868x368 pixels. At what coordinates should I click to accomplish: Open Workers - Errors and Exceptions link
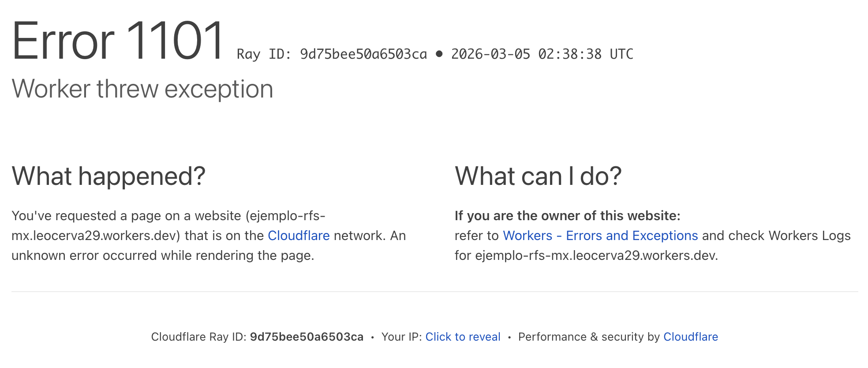[x=600, y=236]
